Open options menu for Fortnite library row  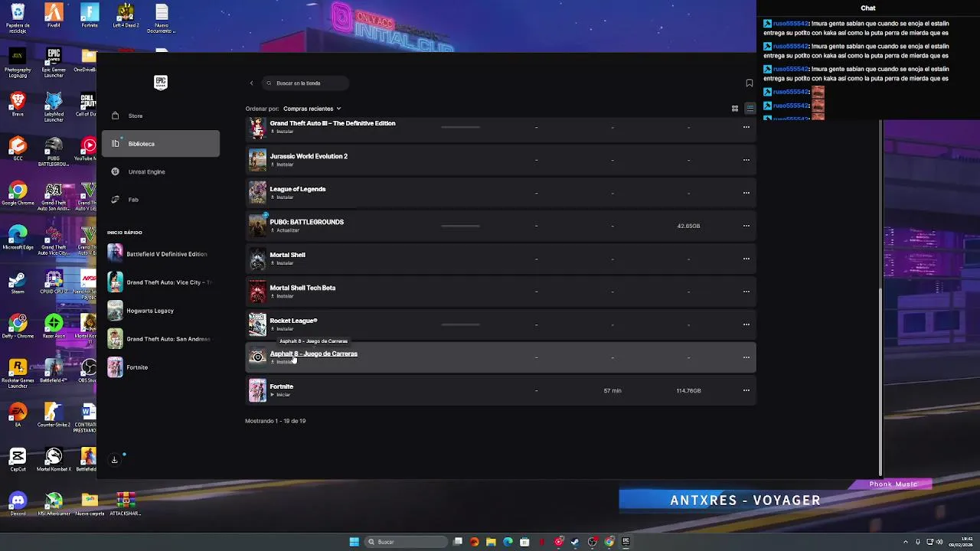coord(746,390)
